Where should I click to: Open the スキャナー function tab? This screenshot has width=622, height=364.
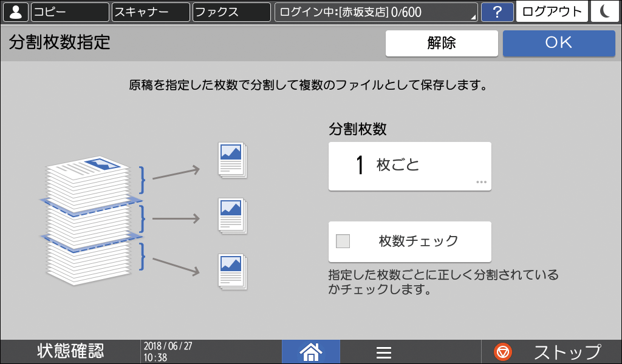click(152, 12)
